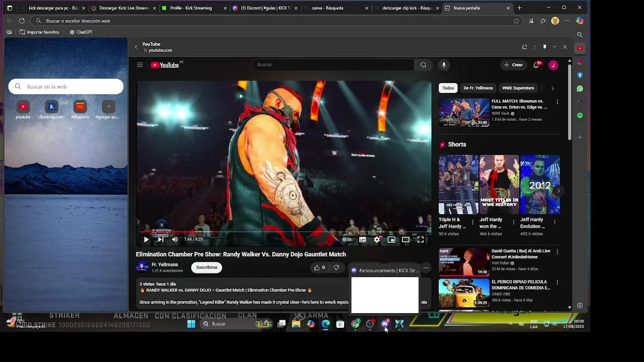Add page to favorites star

[x=516, y=21]
